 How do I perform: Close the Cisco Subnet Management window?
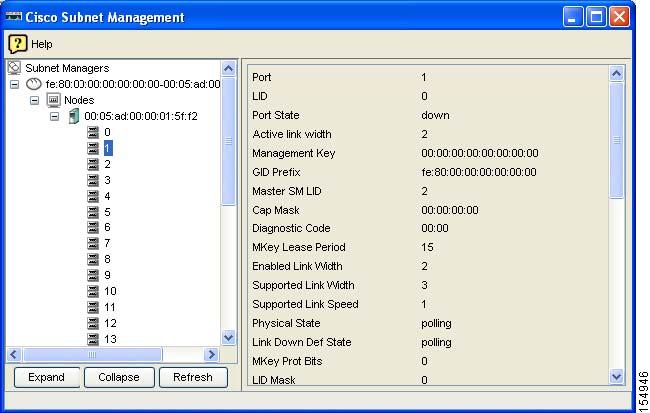coord(620,17)
